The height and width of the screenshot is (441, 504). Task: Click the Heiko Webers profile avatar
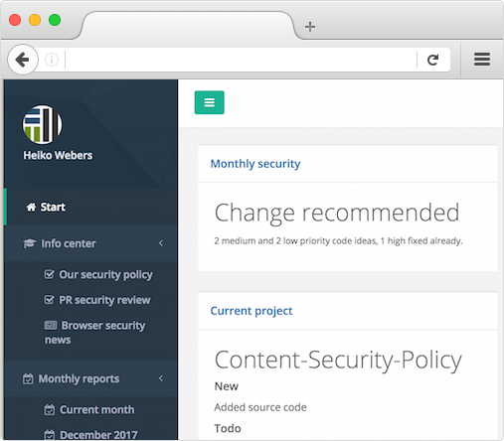click(42, 125)
